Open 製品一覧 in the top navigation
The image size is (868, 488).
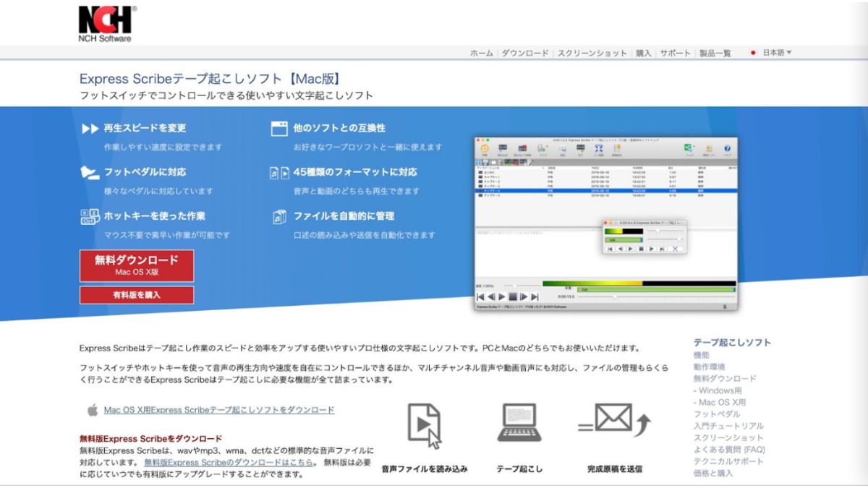pos(715,53)
